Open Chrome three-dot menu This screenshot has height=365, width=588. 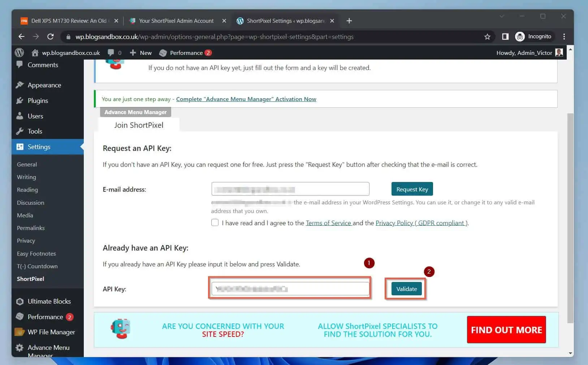564,36
